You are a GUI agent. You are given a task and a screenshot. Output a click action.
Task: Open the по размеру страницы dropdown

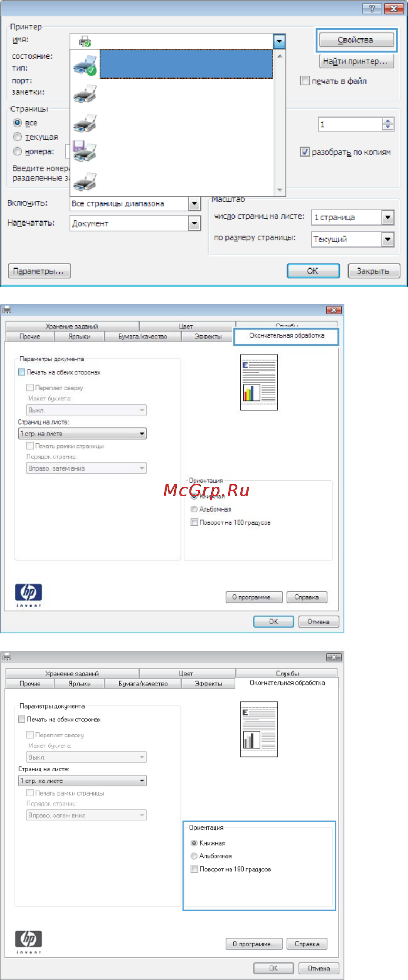coord(353,239)
